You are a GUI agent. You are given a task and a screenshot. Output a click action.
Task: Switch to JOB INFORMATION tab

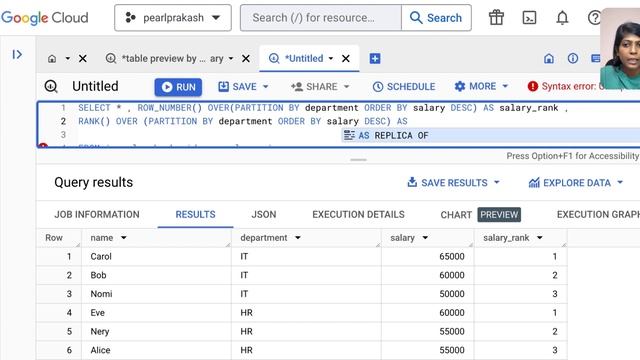pyautogui.click(x=97, y=214)
